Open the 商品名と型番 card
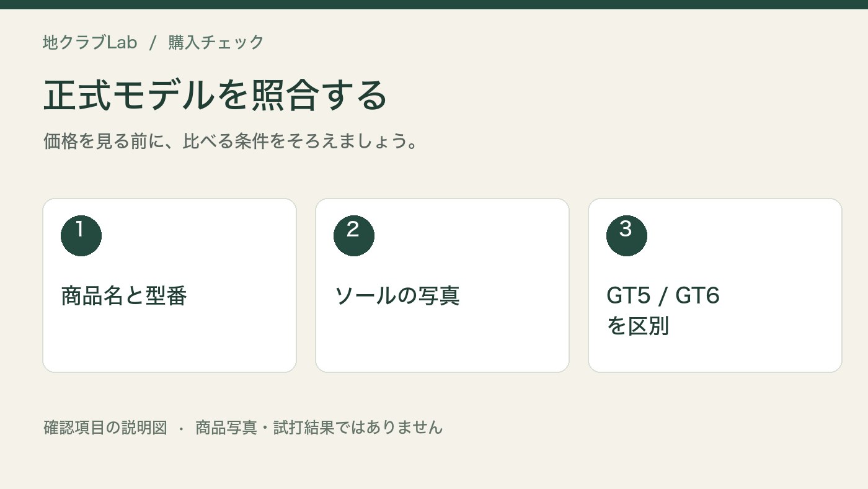Screen dimensions: 868x489 [169, 285]
